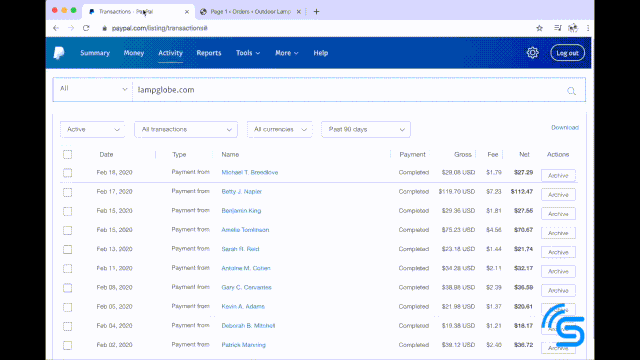Expand the Active status dropdown

pos(92,129)
